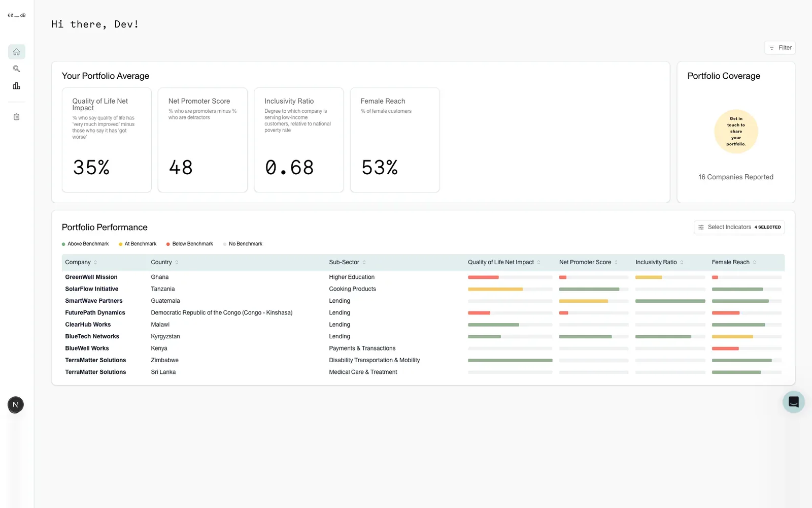
Task: Click Medical Care & Treatment cell
Action: (x=363, y=372)
